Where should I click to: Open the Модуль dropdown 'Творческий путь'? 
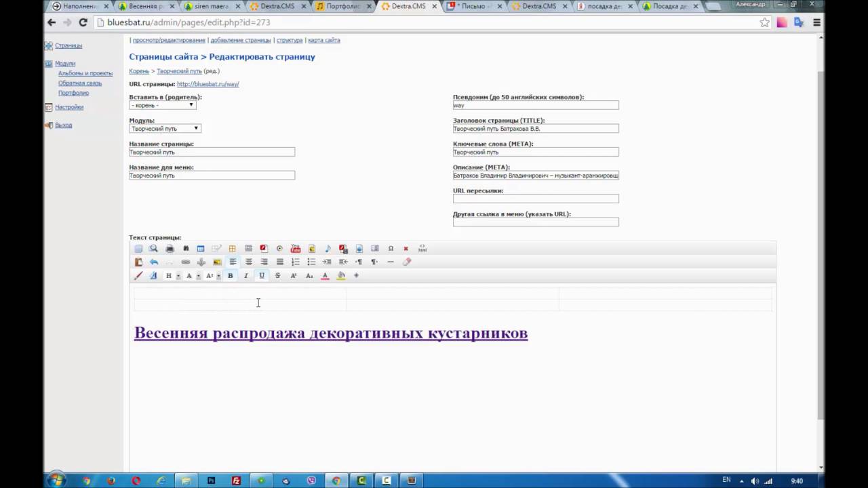[x=165, y=128]
